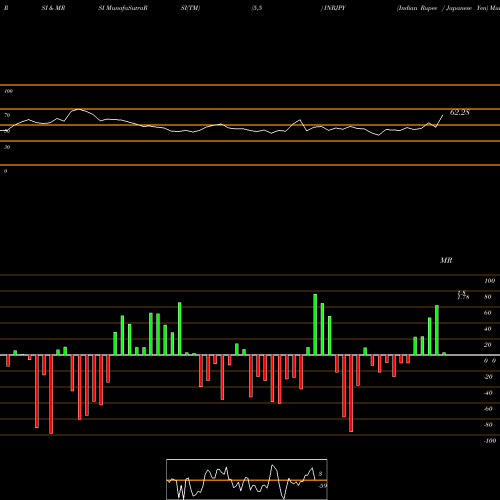Click the '(5,5' parameter text in header

point(257,8)
